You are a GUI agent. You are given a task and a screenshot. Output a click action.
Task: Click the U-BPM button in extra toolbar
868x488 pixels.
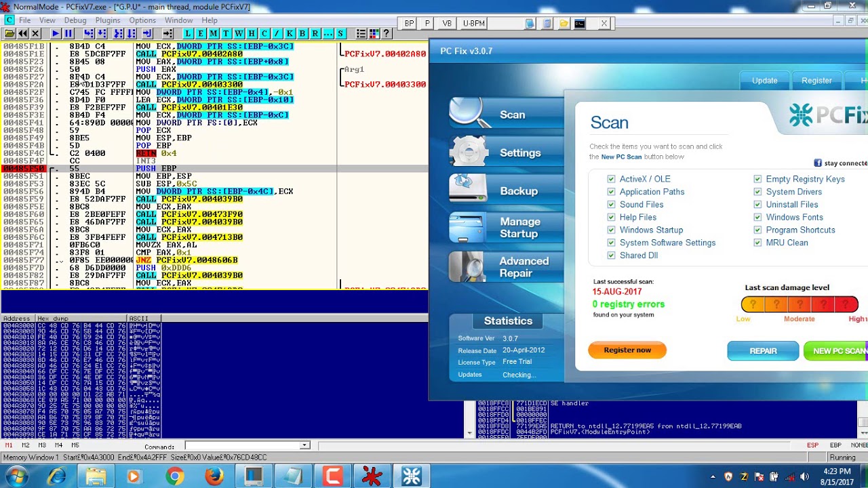pyautogui.click(x=473, y=23)
